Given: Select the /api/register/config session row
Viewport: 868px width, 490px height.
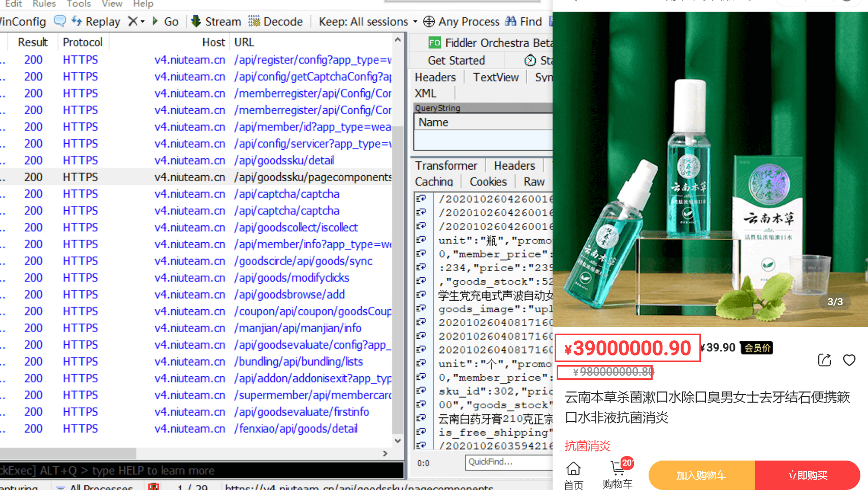Looking at the screenshot, I should click(196, 60).
